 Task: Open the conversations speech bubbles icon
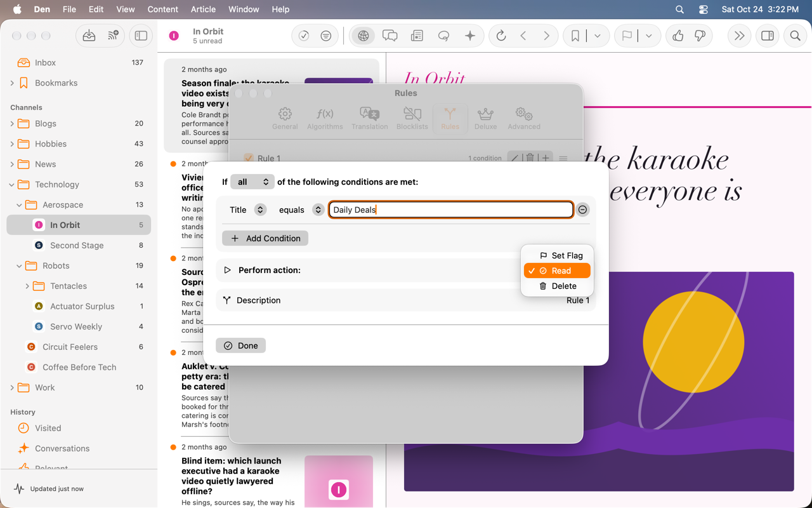click(x=390, y=36)
